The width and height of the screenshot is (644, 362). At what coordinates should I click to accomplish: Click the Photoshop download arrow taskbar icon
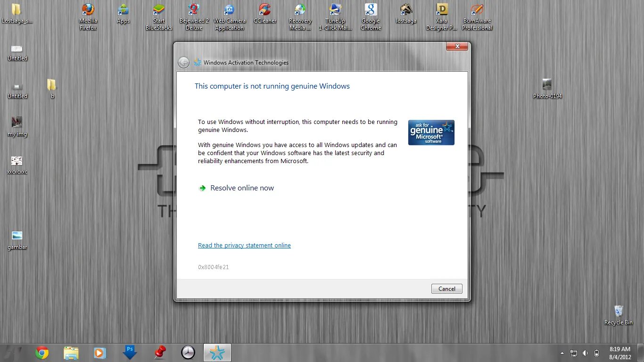(130, 353)
